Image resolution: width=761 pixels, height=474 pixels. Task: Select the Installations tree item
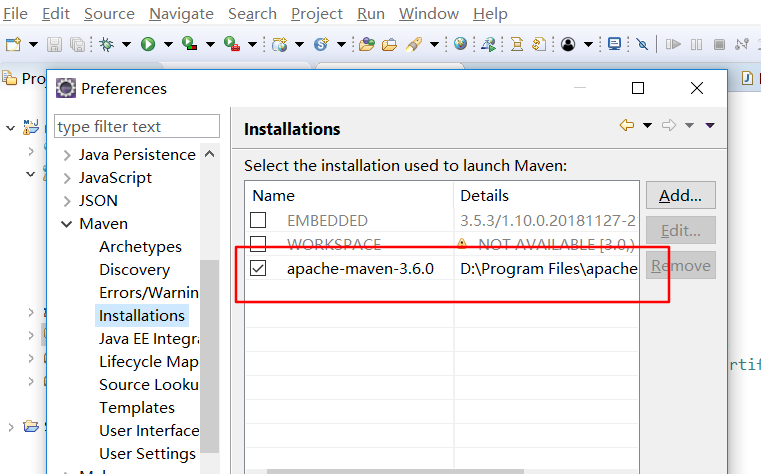click(x=142, y=316)
